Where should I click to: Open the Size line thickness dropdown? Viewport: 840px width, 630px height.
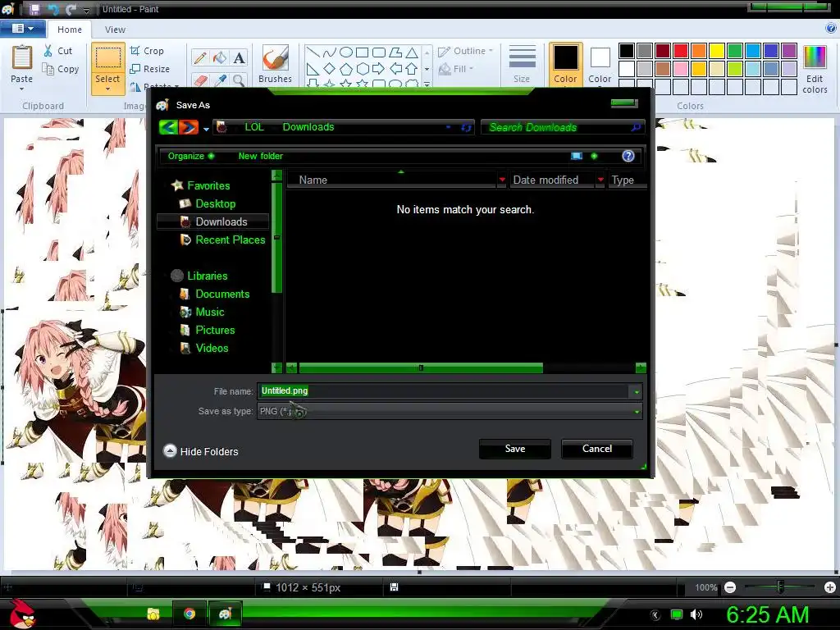(522, 64)
